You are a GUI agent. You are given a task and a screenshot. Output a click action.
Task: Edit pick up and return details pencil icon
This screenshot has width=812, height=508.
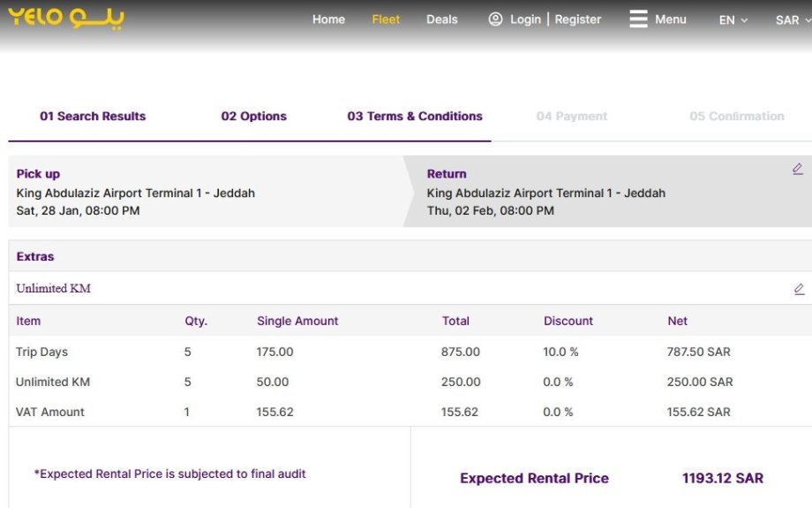click(798, 169)
